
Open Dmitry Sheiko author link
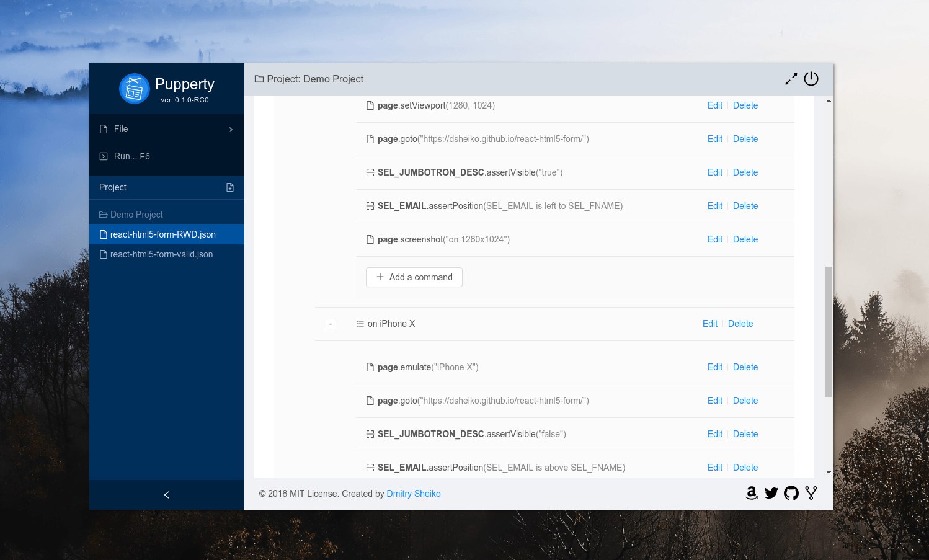414,494
